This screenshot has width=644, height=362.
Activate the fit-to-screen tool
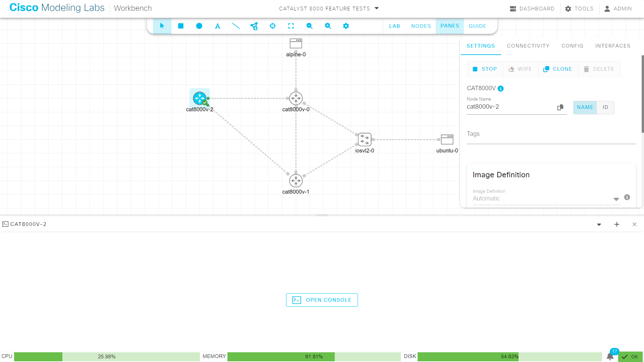coord(291,26)
